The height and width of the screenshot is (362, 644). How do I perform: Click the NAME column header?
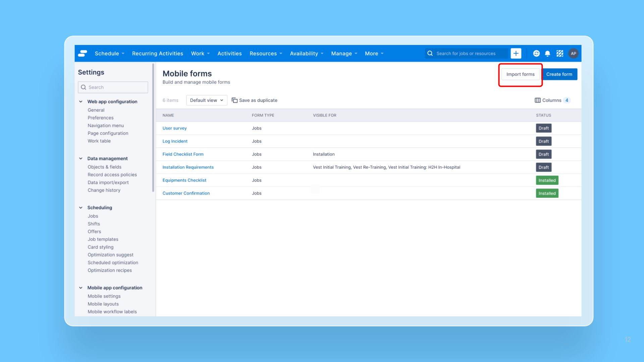click(x=168, y=115)
